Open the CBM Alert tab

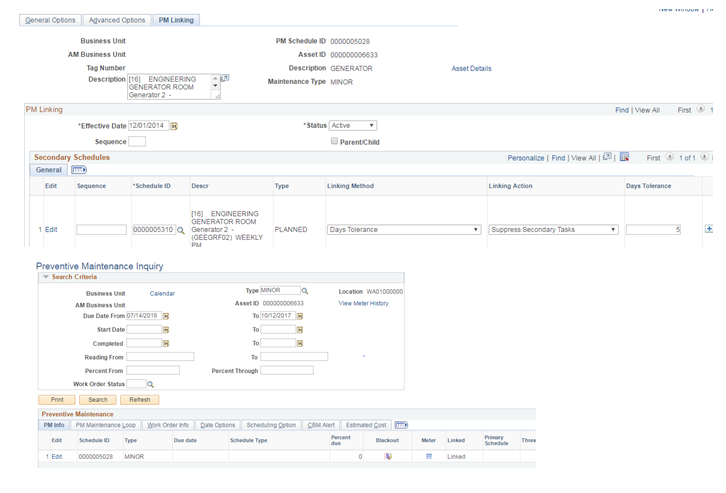[321, 425]
